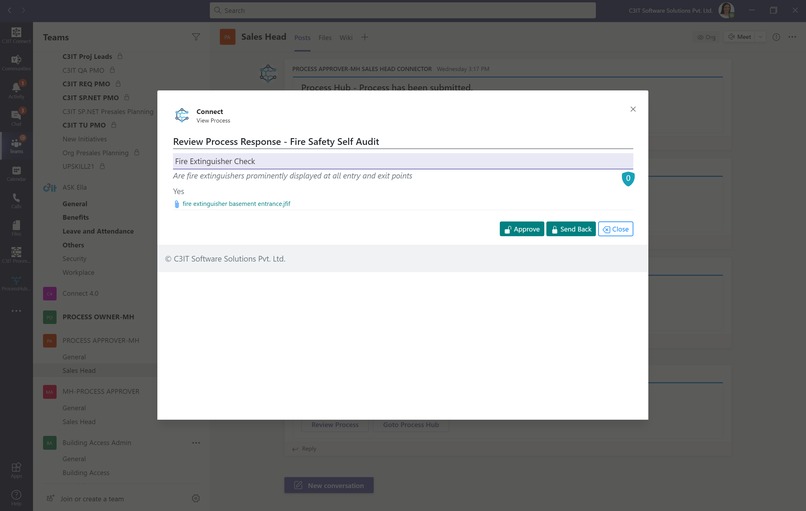
Task: Open manage teams settings gear
Action: click(x=196, y=498)
